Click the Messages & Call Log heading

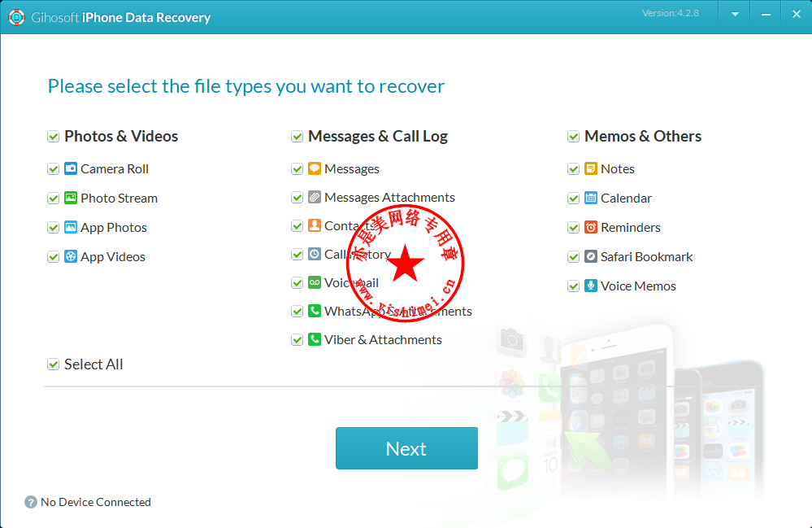pyautogui.click(x=378, y=137)
